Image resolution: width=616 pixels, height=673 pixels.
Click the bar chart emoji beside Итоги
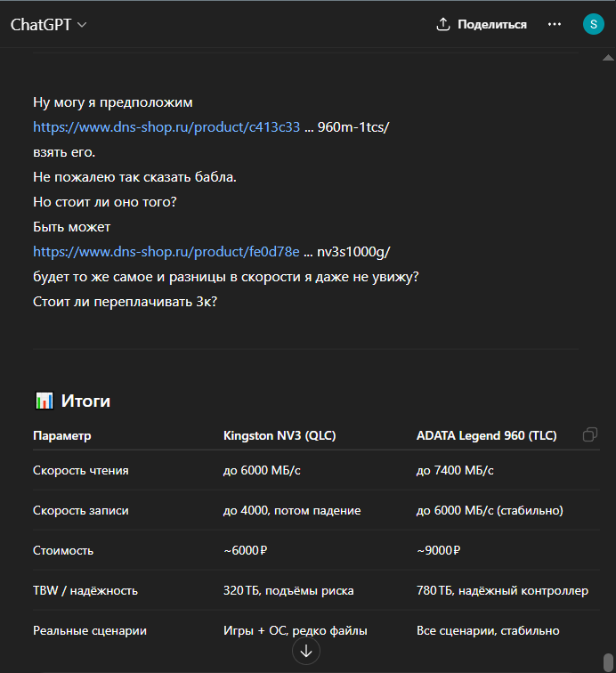click(x=44, y=401)
